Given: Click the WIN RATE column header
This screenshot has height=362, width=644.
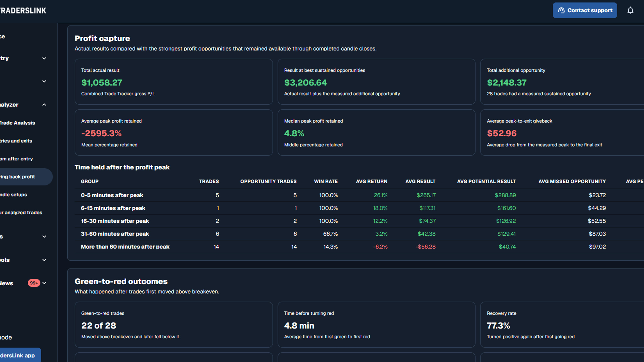Looking at the screenshot, I should (x=326, y=182).
